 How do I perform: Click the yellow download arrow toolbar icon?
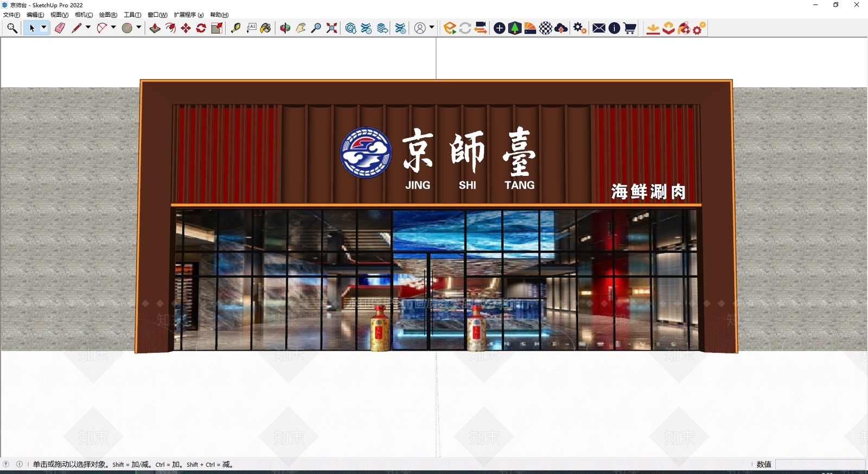(x=653, y=28)
